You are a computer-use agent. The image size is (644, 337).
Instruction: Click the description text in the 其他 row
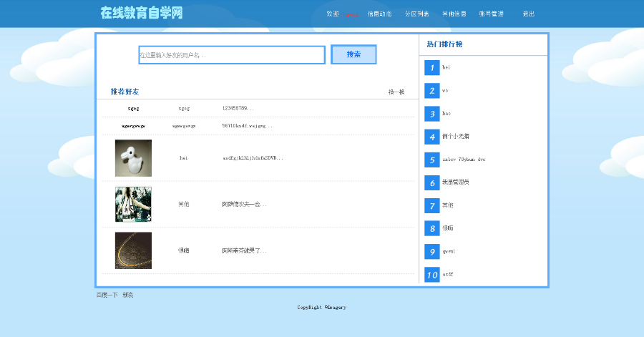pyautogui.click(x=245, y=205)
